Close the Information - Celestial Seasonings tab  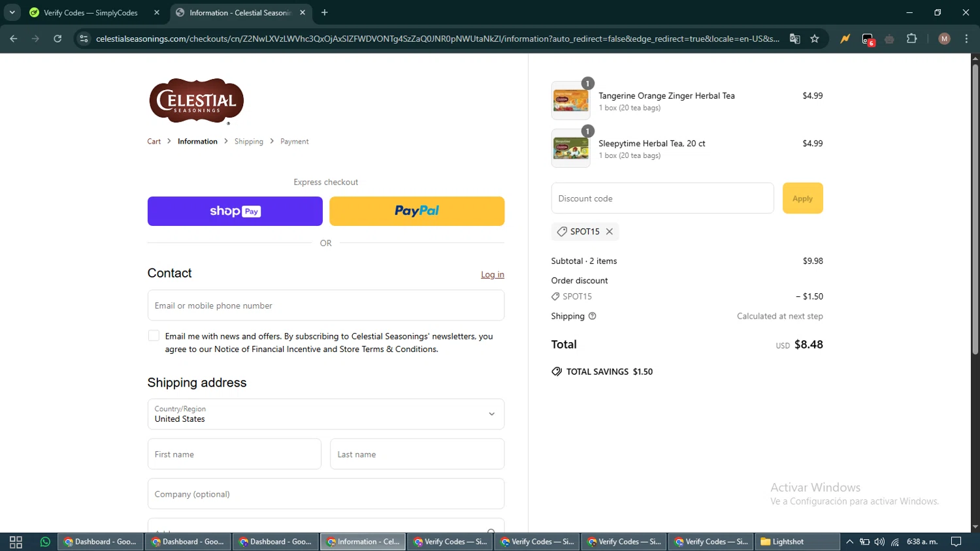click(302, 12)
